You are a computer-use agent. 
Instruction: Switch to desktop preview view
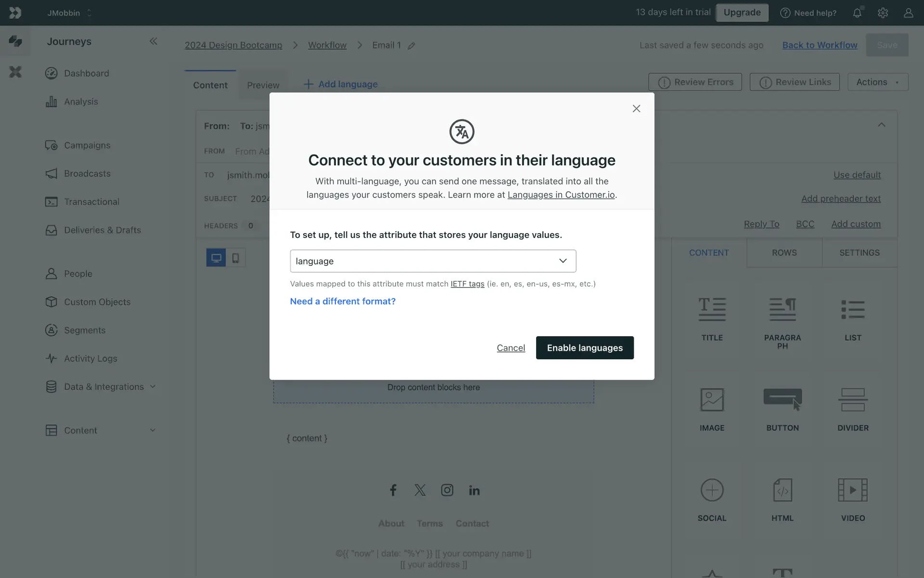pos(216,258)
